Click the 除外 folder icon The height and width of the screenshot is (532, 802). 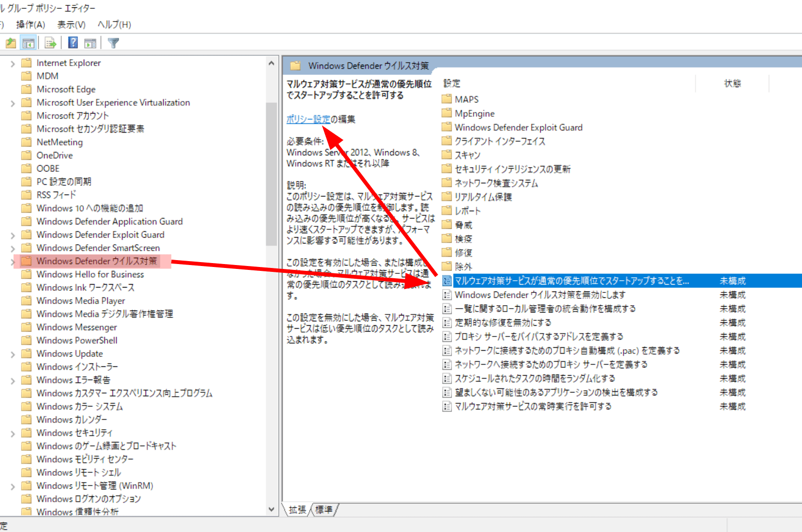[447, 266]
